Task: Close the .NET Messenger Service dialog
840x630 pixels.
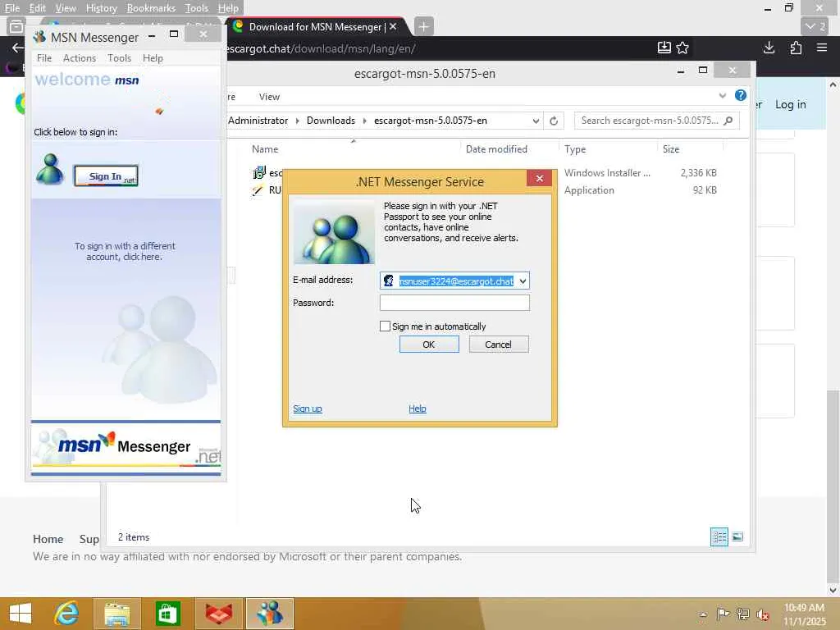Action: [x=540, y=178]
